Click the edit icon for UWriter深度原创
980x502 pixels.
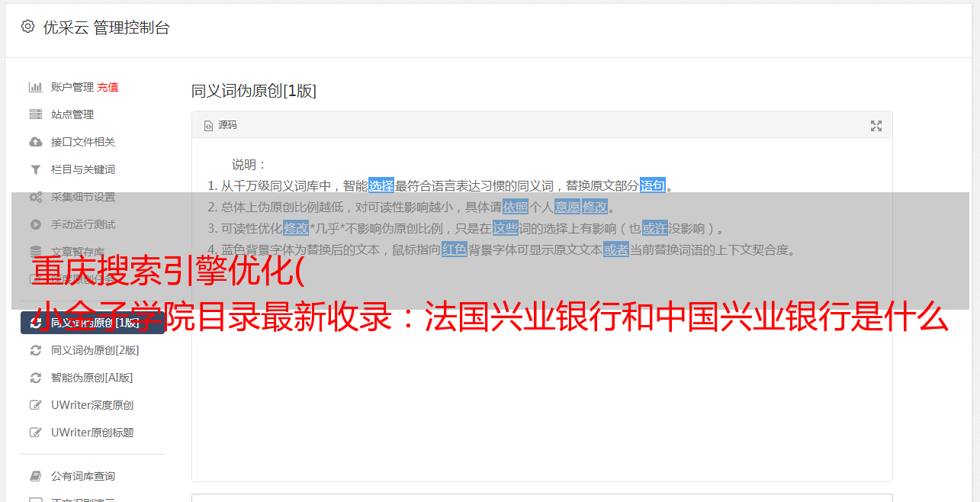[35, 405]
